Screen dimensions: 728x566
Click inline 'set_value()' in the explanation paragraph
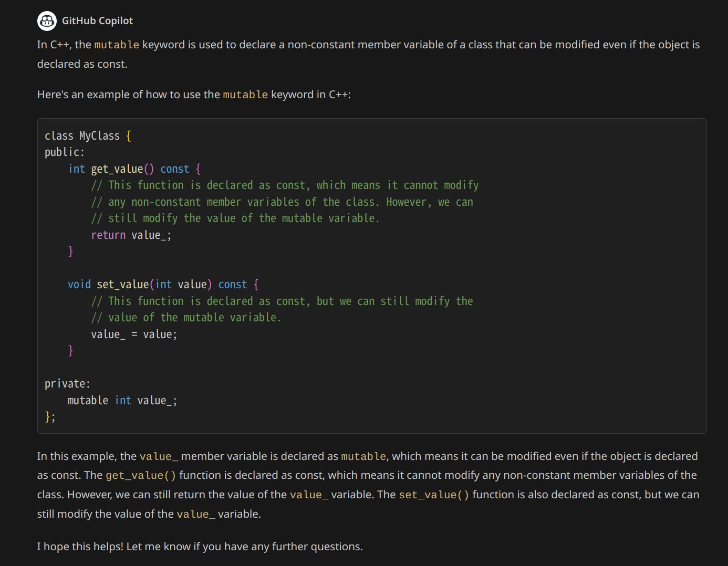pyautogui.click(x=433, y=495)
